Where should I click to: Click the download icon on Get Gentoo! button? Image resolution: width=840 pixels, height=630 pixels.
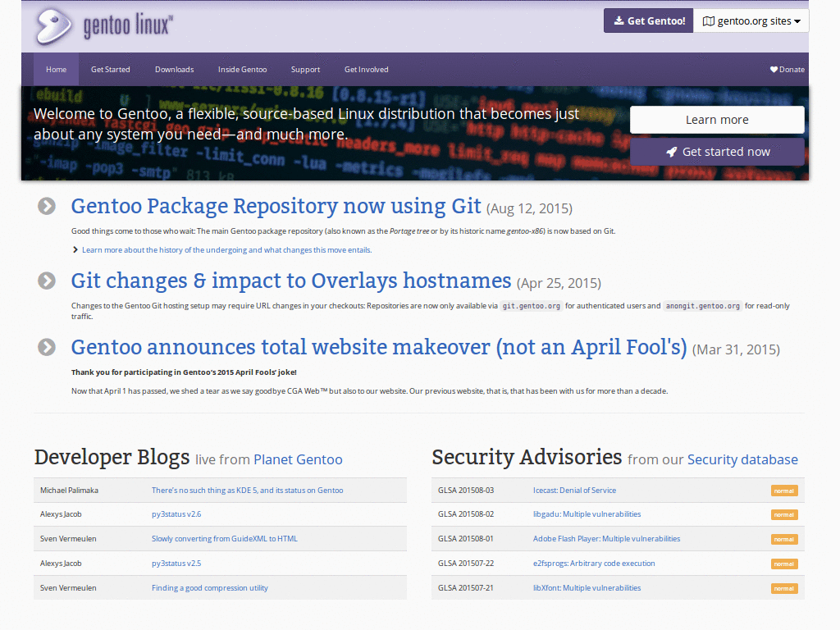tap(619, 20)
